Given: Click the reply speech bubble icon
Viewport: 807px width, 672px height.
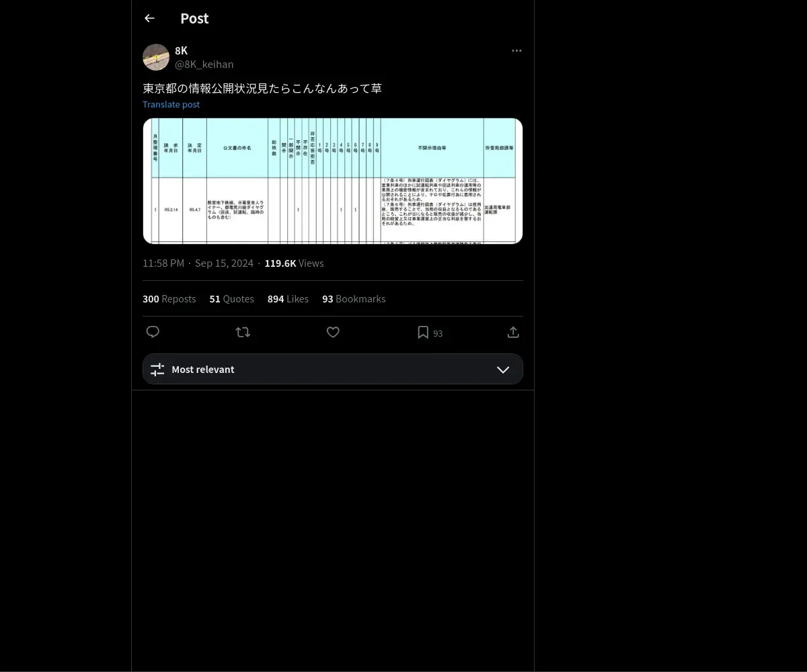Looking at the screenshot, I should [153, 332].
